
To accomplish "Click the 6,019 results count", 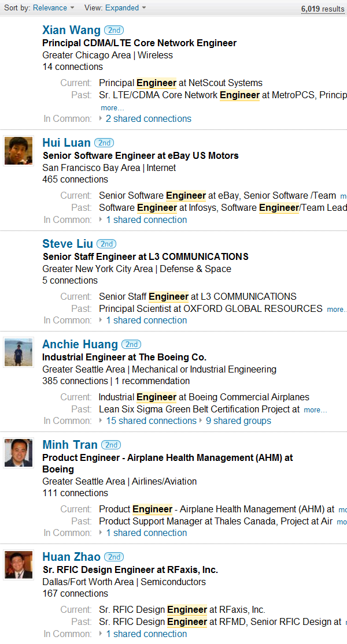I will click(x=323, y=9).
